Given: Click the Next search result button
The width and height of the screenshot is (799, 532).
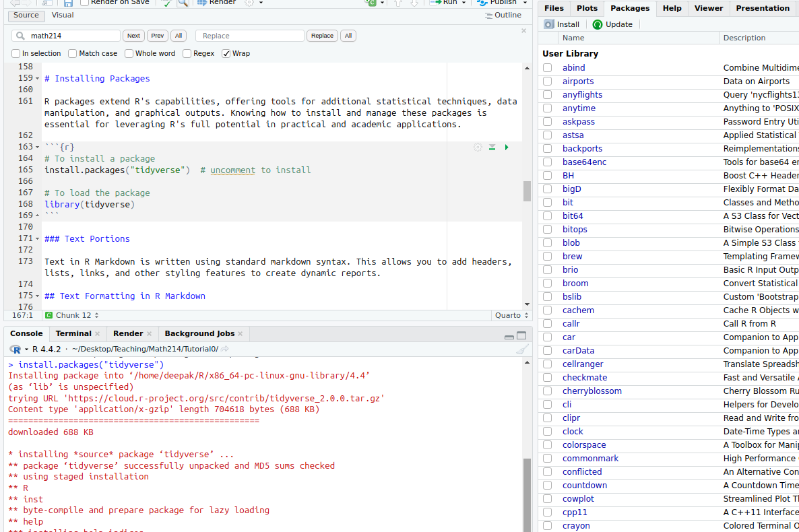Looking at the screenshot, I should point(133,36).
